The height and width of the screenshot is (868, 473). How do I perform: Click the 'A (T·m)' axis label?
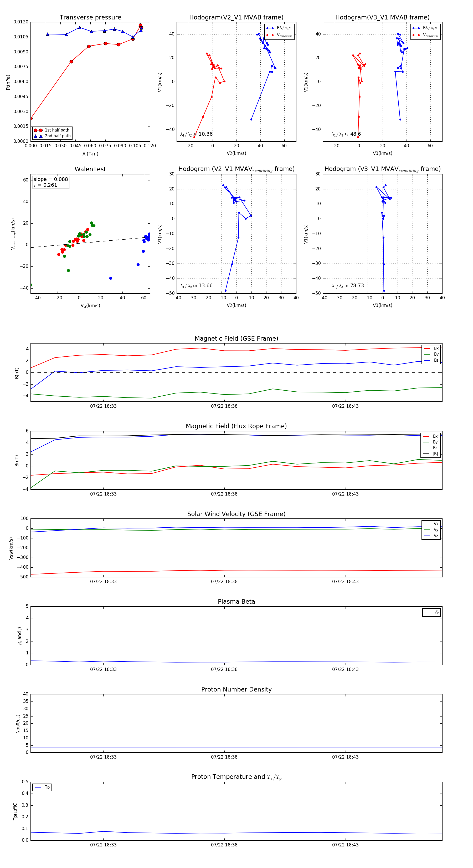coord(90,154)
